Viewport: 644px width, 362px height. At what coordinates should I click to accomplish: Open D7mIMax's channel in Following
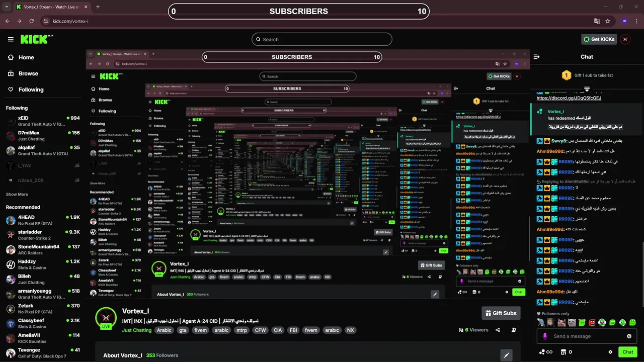[x=43, y=136]
